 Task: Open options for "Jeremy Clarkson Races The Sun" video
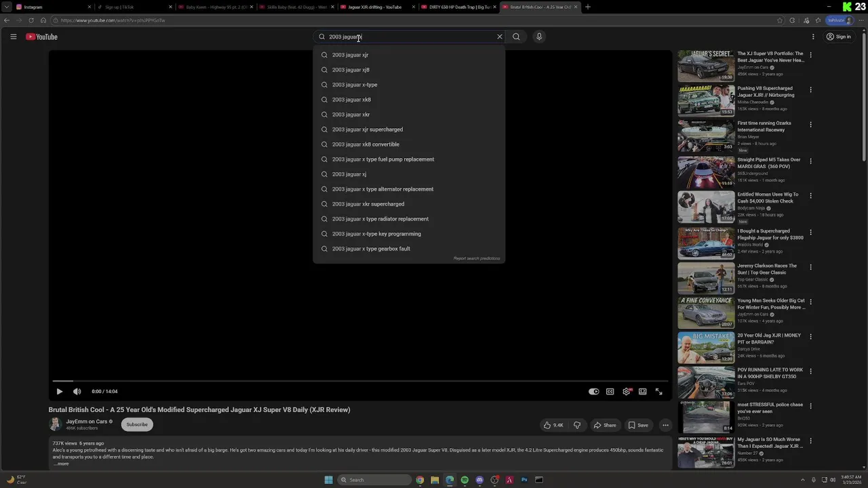point(810,267)
